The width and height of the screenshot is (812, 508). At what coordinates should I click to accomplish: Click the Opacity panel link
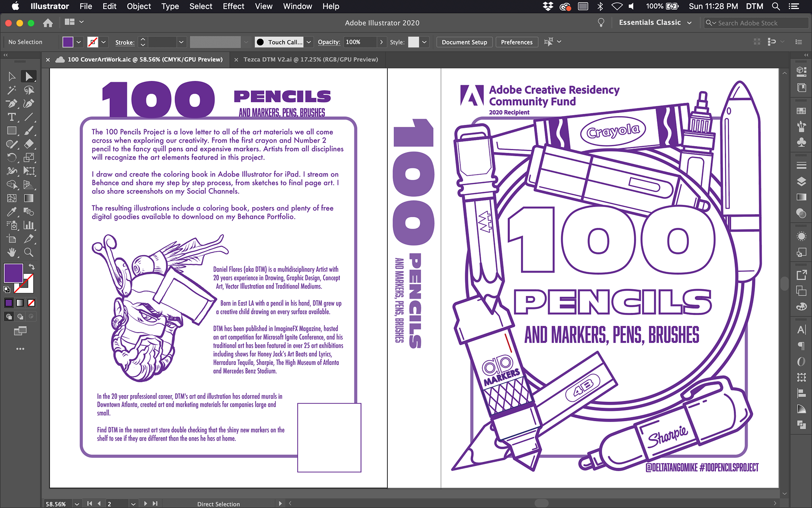pyautogui.click(x=329, y=42)
